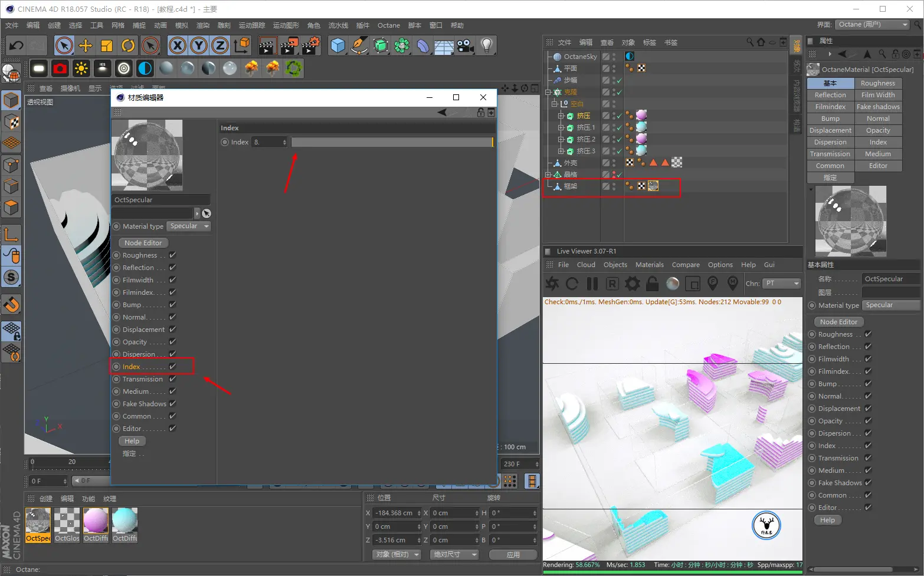Open the Chn PT dropdown
Screen dimensions: 924x576
coord(782,284)
